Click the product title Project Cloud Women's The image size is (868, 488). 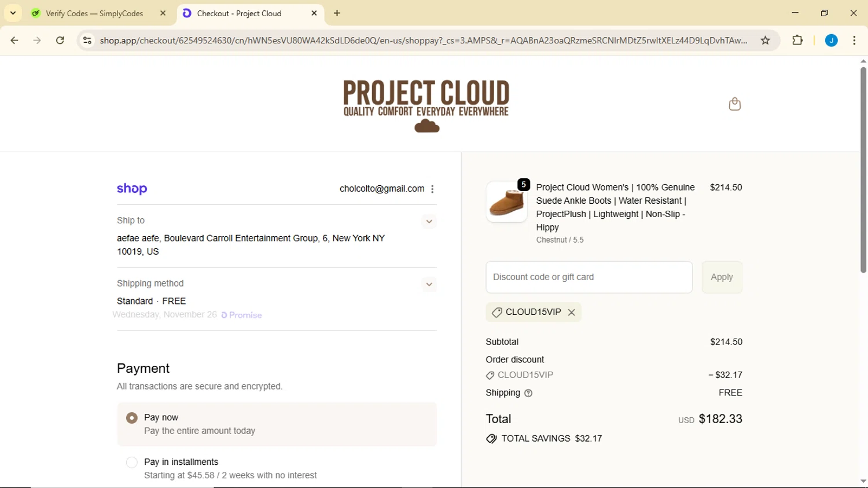tap(616, 207)
